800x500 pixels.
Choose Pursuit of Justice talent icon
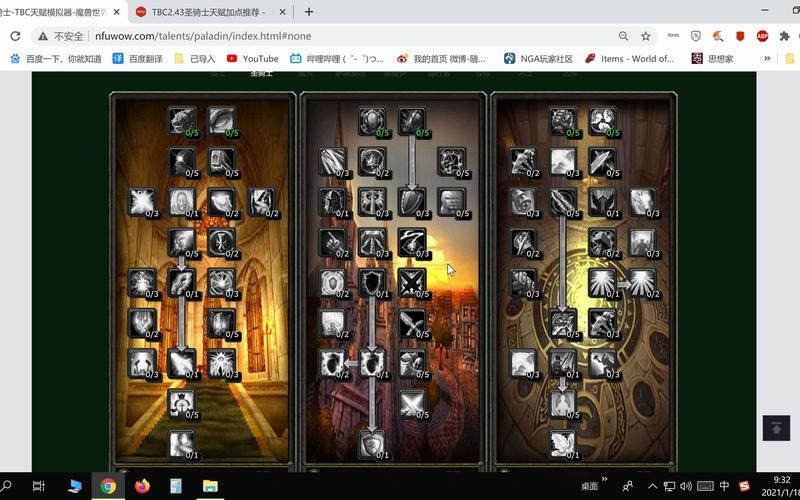coord(642,201)
